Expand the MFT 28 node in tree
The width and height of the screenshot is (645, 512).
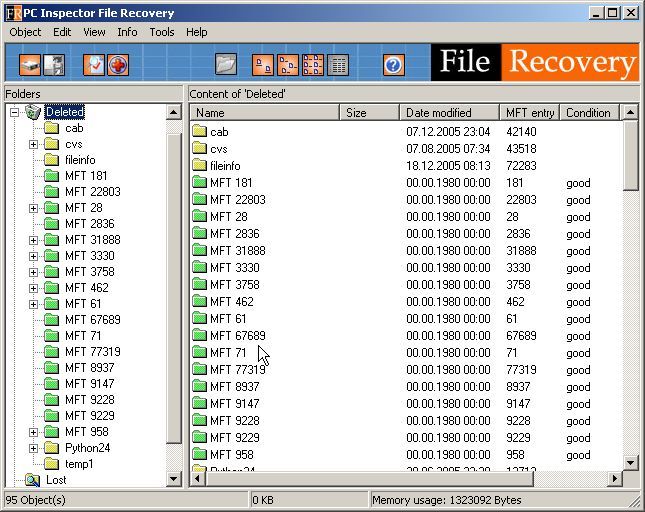33,208
